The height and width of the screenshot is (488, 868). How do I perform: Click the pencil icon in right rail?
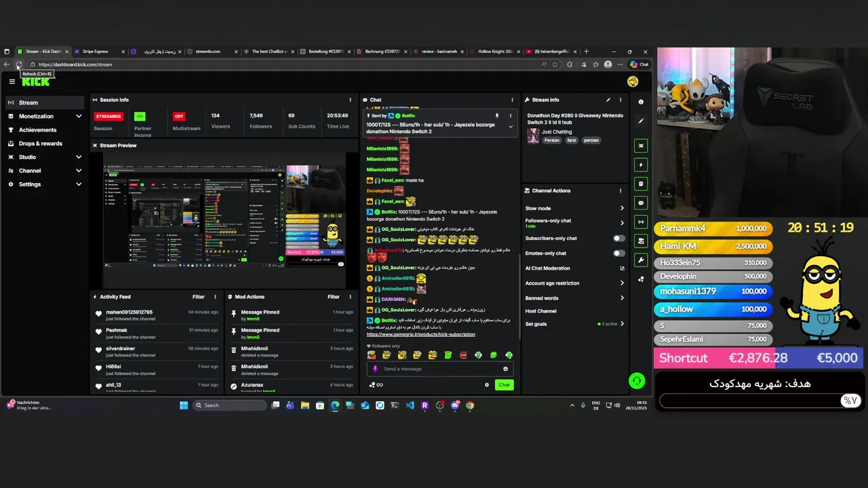(x=641, y=121)
